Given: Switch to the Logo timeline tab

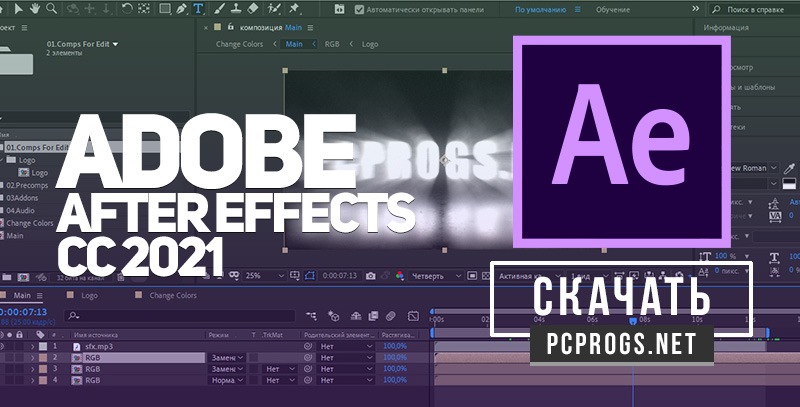Looking at the screenshot, I should click(89, 295).
